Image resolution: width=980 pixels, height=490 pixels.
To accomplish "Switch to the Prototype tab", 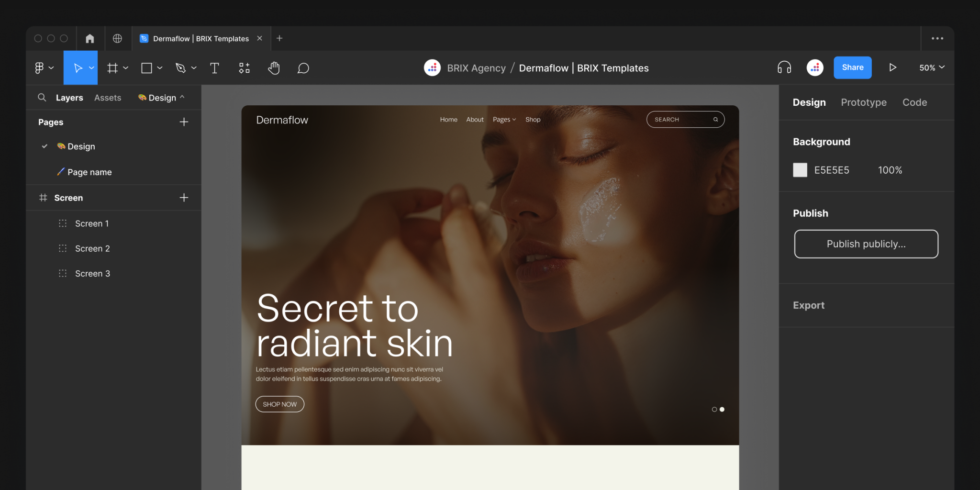I will coord(864,102).
